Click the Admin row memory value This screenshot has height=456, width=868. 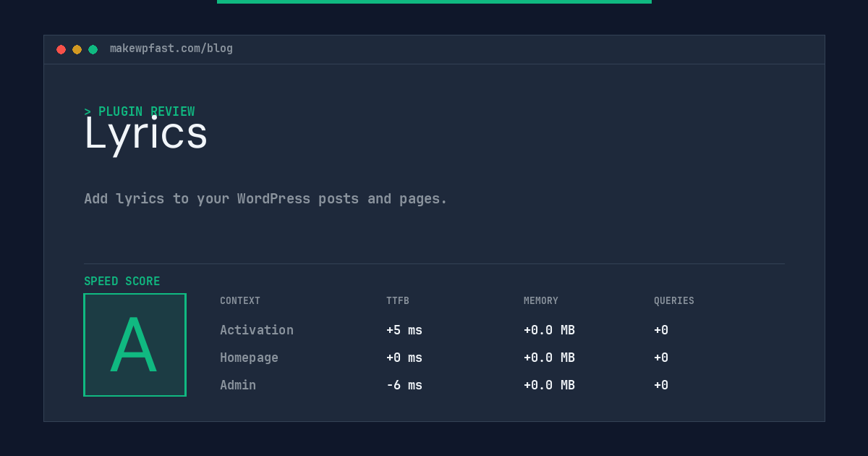(549, 385)
